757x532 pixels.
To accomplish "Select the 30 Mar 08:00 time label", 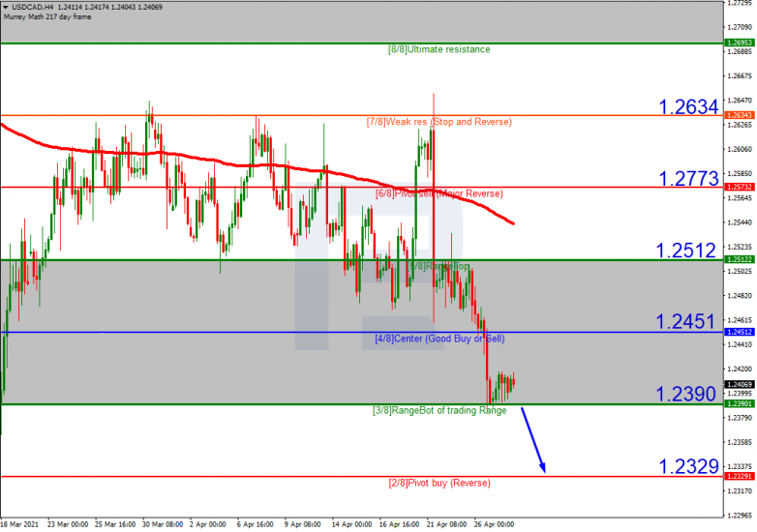I will point(163,524).
